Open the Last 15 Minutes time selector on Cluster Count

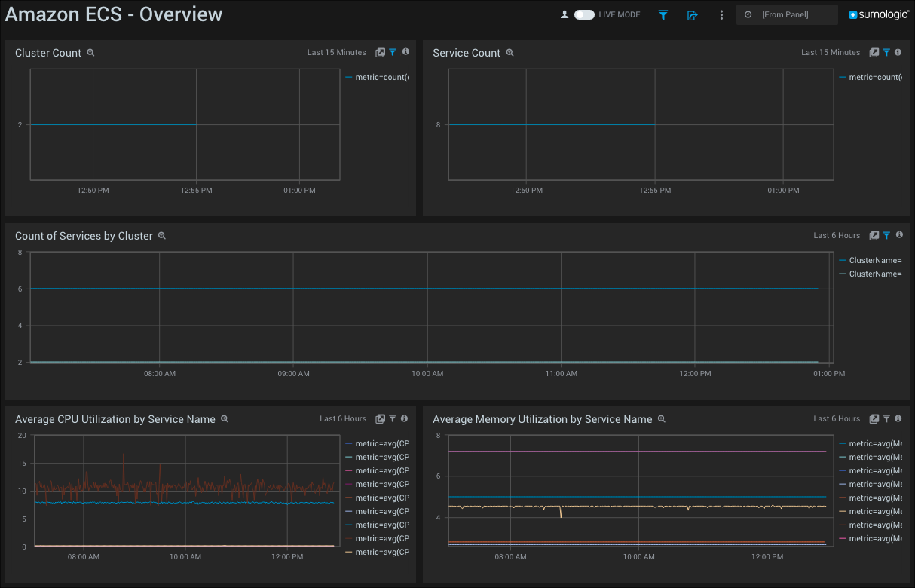click(336, 52)
